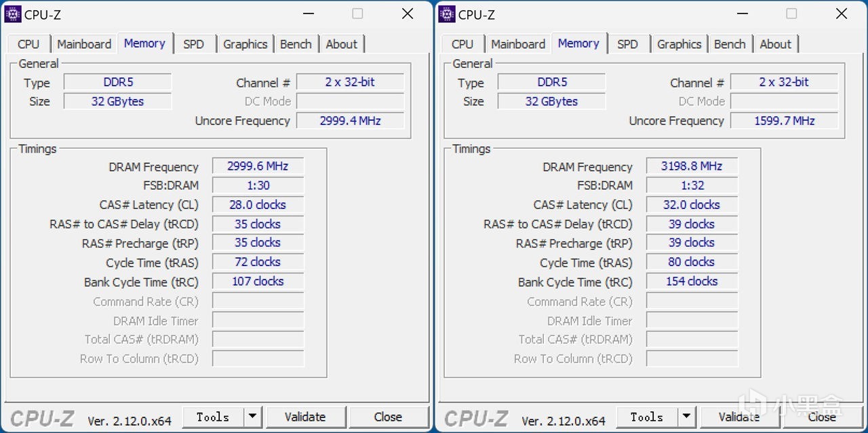Open the SPD tab in left window
Image resolution: width=868 pixels, height=433 pixels.
pyautogui.click(x=193, y=44)
